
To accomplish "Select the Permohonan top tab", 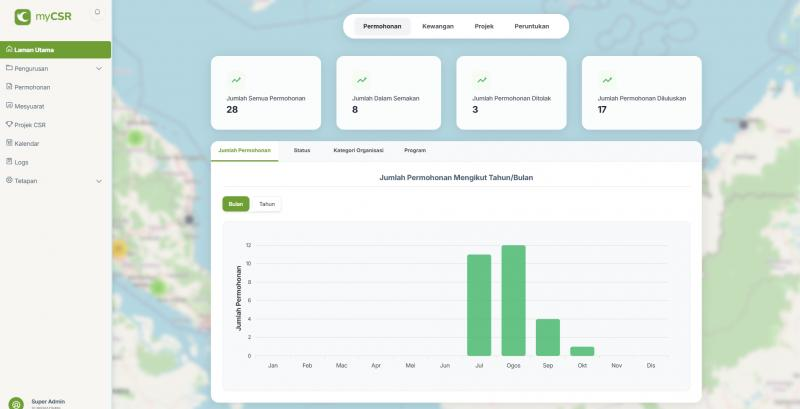I will pos(382,27).
